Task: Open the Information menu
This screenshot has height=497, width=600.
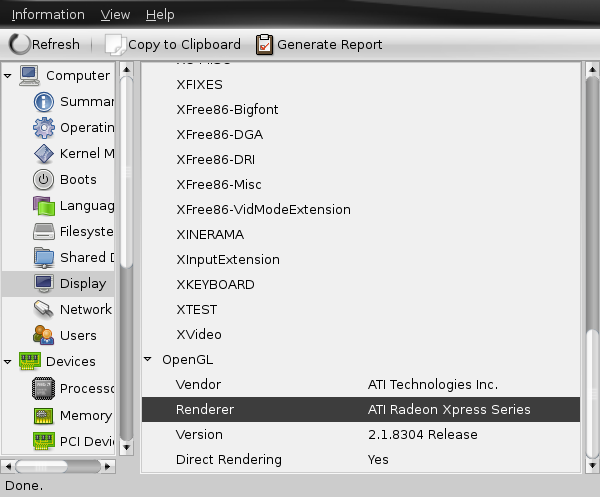Action: click(x=48, y=15)
